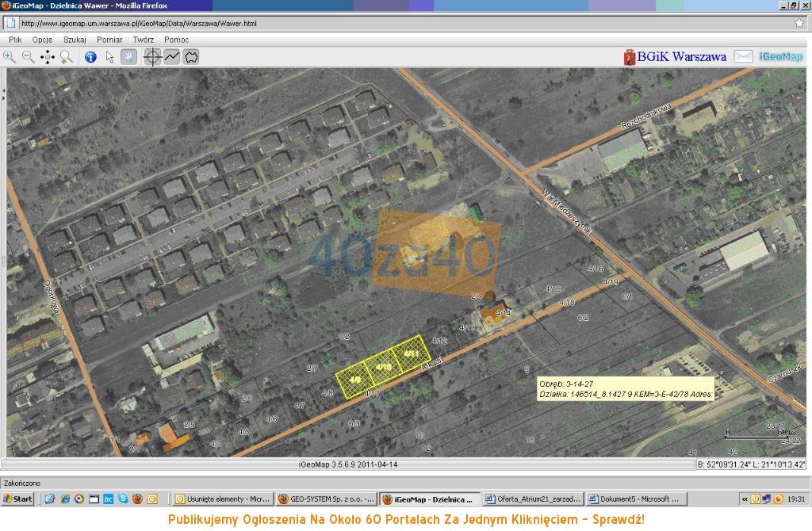Select the blue info identify tool
The image size is (812, 531).
click(x=90, y=57)
